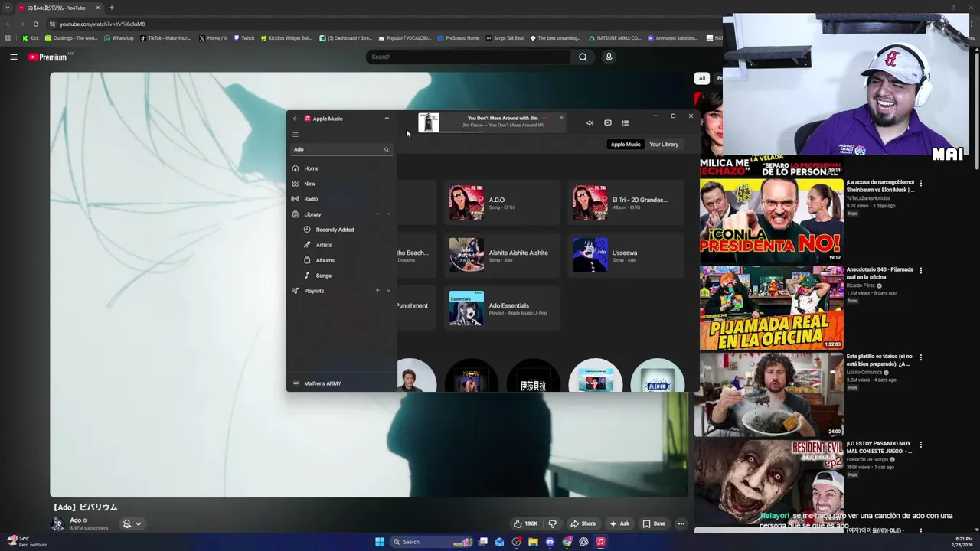
Task: Open options for Este platillo es tóxico video
Action: (921, 357)
